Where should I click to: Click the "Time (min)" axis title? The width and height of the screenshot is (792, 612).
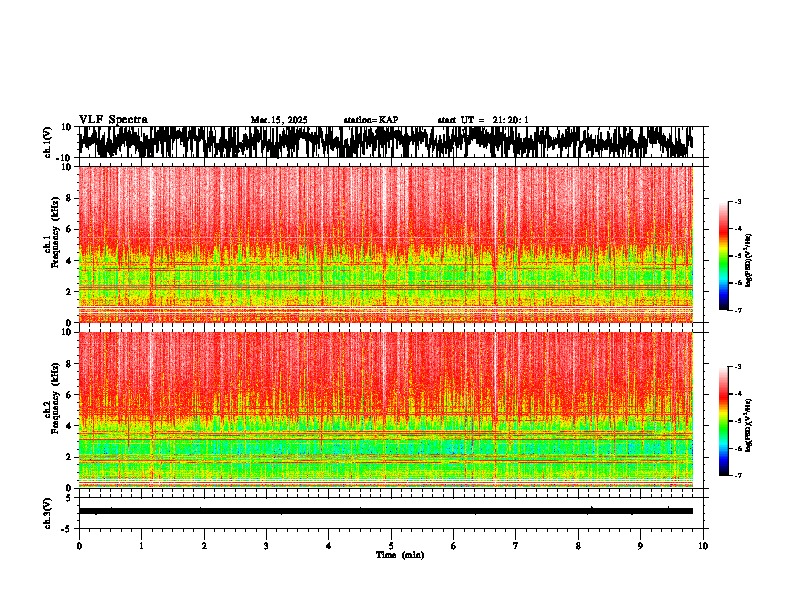coord(400,555)
